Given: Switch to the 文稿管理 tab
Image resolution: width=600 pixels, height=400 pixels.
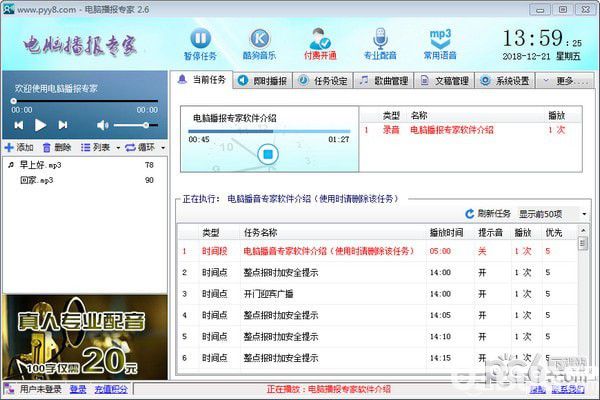Looking at the screenshot, I should click(x=444, y=81).
